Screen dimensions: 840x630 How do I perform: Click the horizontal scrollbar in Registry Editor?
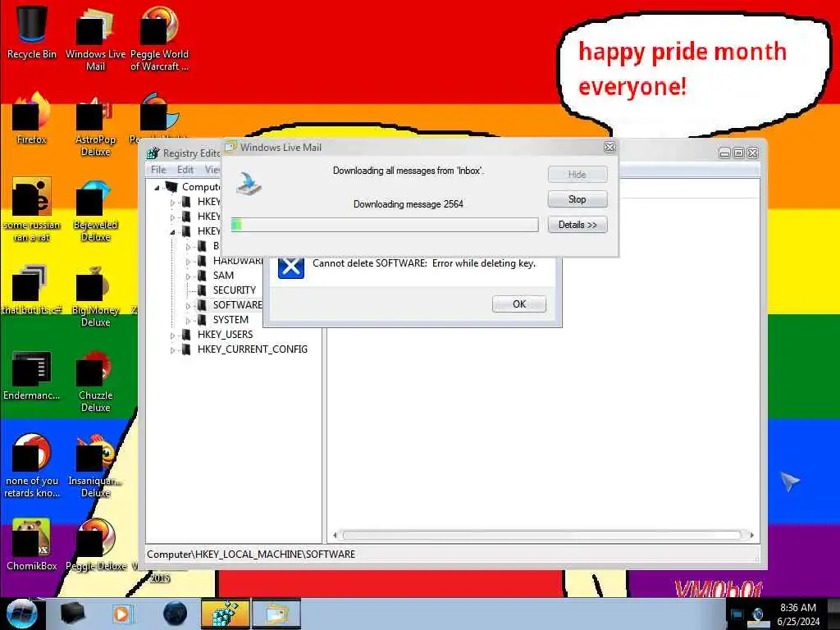pyautogui.click(x=542, y=535)
